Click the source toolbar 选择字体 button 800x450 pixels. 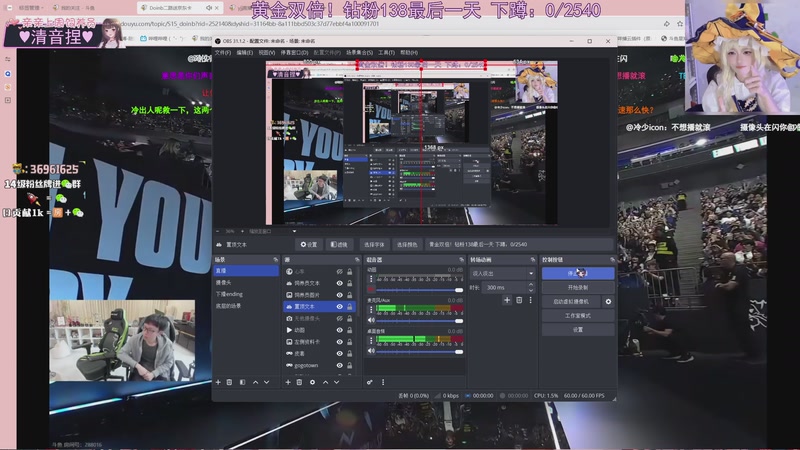(x=374, y=244)
